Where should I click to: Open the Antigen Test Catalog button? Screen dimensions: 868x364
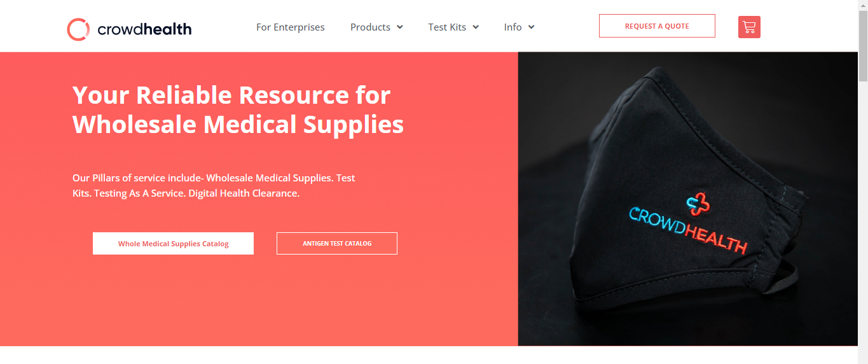337,244
